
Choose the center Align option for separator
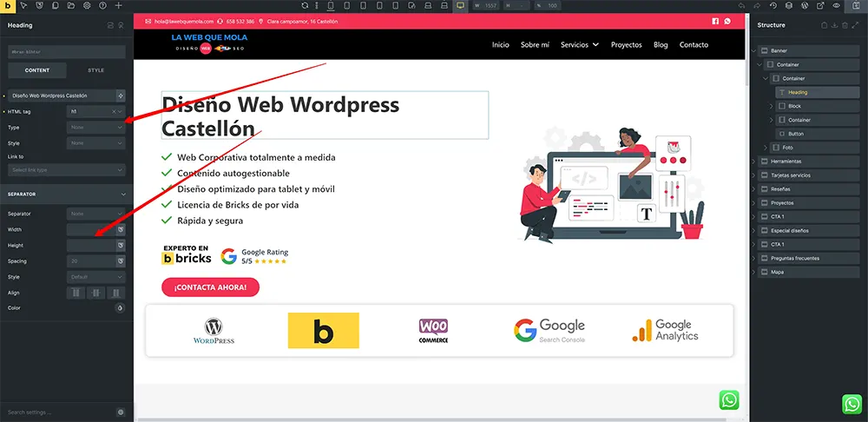click(96, 293)
